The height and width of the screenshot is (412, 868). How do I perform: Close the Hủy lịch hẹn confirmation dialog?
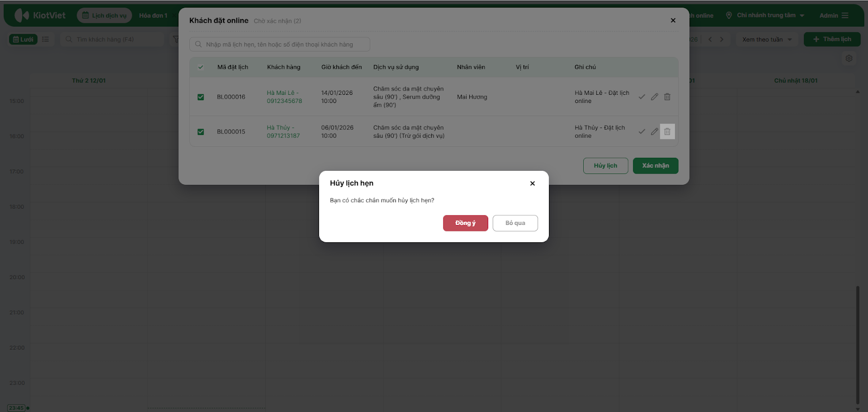point(532,183)
